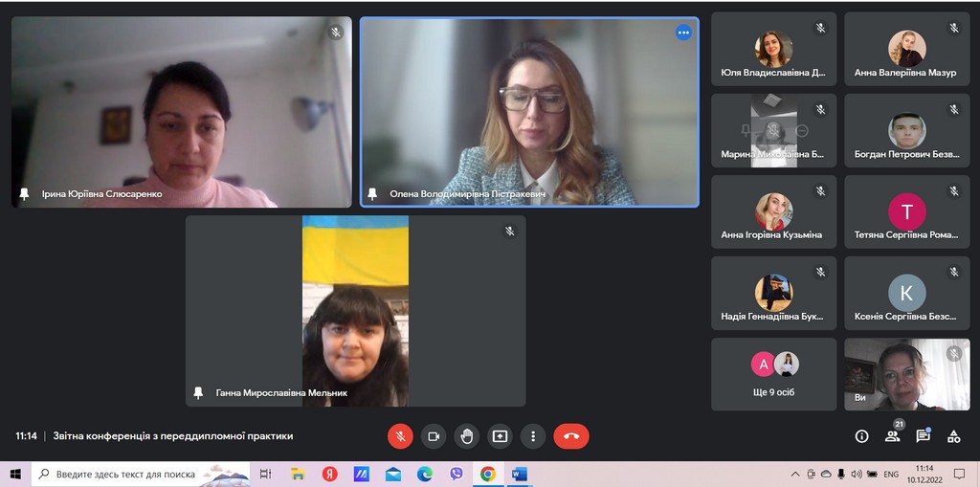Open meeting details info icon
The width and height of the screenshot is (980, 487).
pyautogui.click(x=861, y=436)
